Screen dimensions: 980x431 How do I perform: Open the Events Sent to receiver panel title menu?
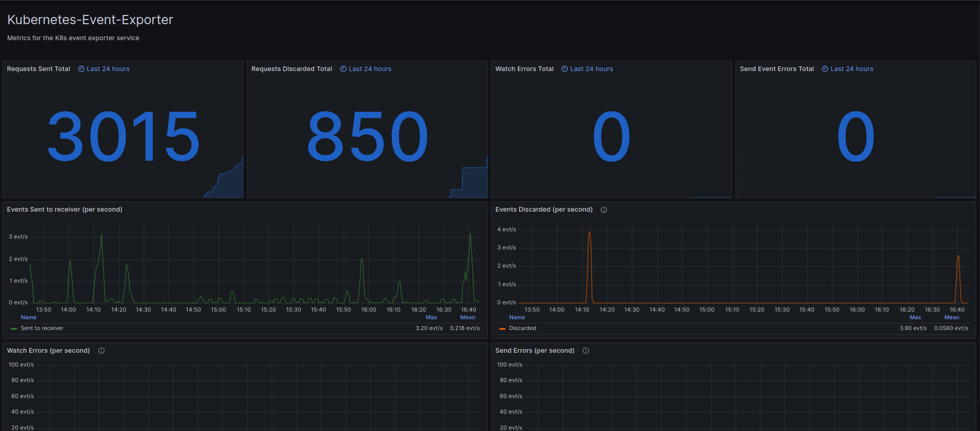click(65, 210)
